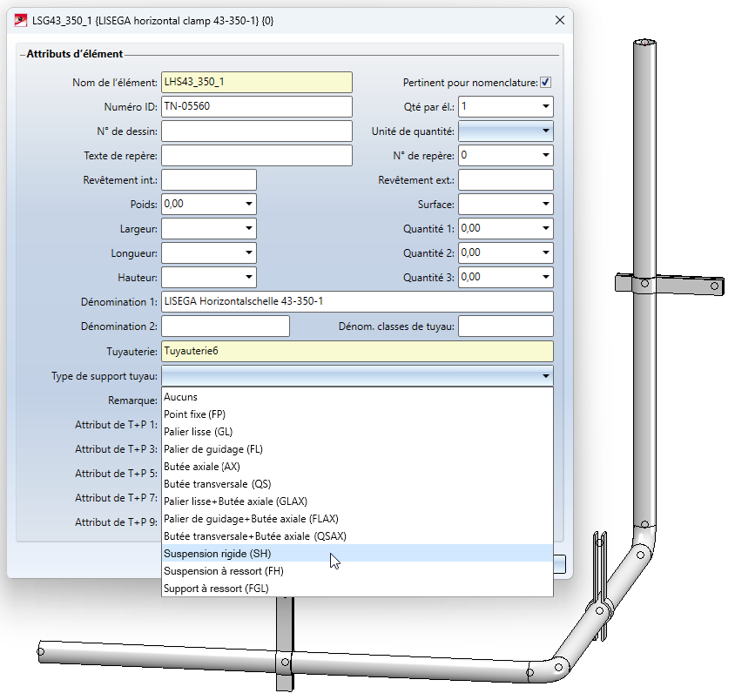Screen dimensions: 735x700
Task: Choose Suspension rigide (SH) option
Action: [357, 554]
